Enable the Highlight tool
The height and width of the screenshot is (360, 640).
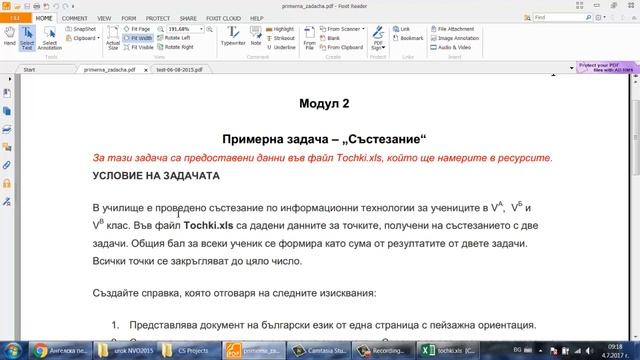tap(280, 29)
